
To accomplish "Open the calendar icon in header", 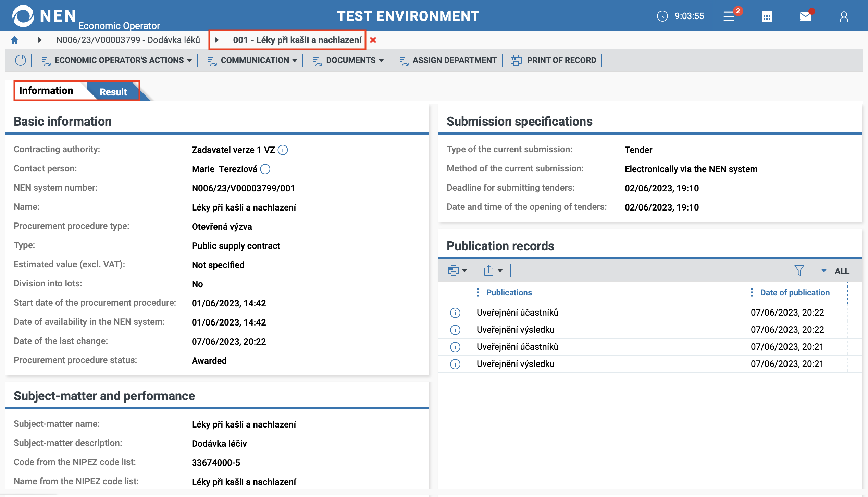I will click(x=767, y=16).
